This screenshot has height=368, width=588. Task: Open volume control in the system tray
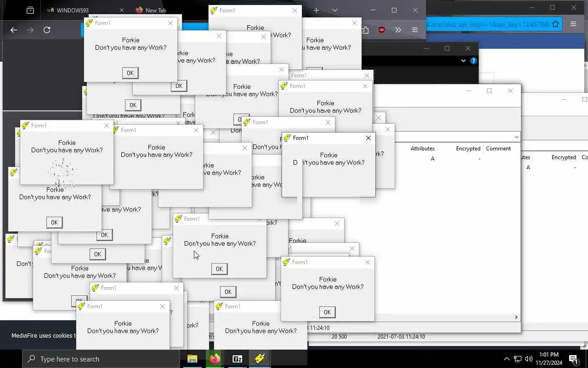529,359
